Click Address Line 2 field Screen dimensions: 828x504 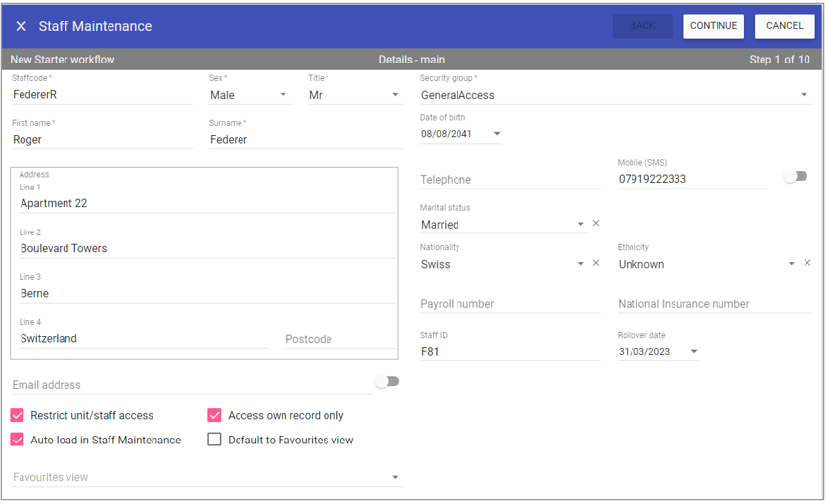pos(207,248)
